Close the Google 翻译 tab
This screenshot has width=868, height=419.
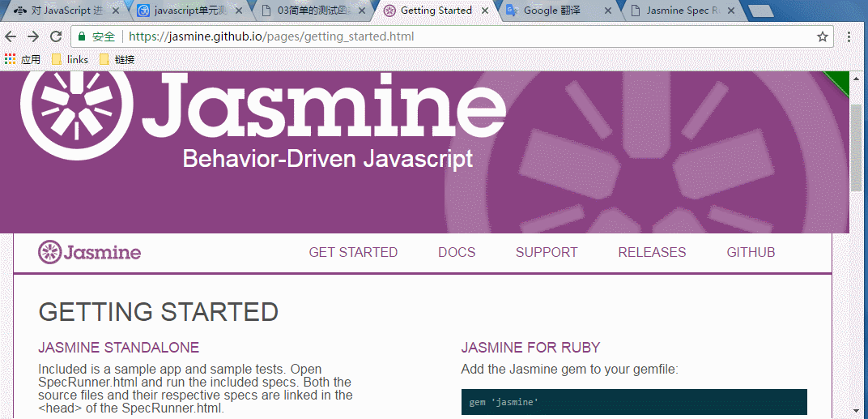click(x=608, y=11)
